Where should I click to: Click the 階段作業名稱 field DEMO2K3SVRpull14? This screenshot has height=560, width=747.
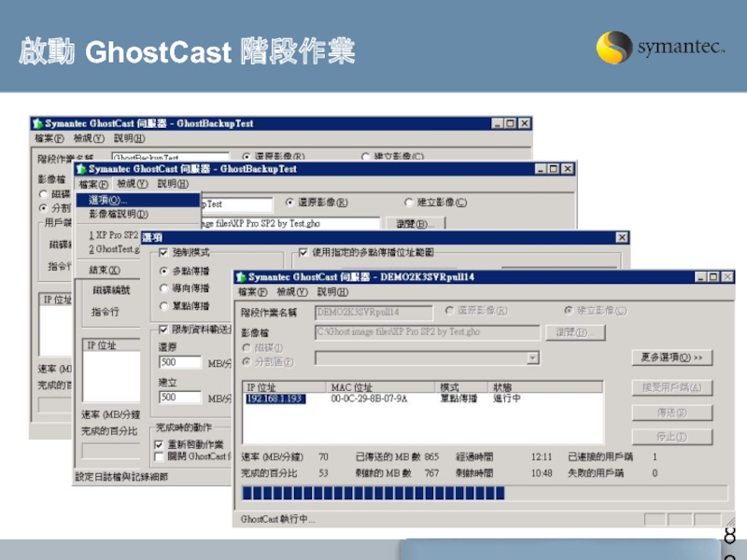[373, 313]
